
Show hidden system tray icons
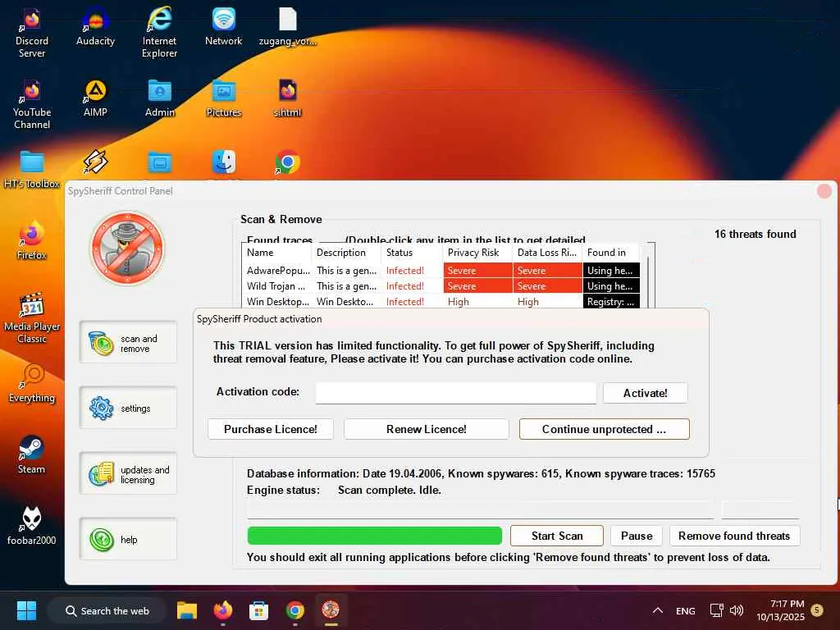click(x=657, y=610)
